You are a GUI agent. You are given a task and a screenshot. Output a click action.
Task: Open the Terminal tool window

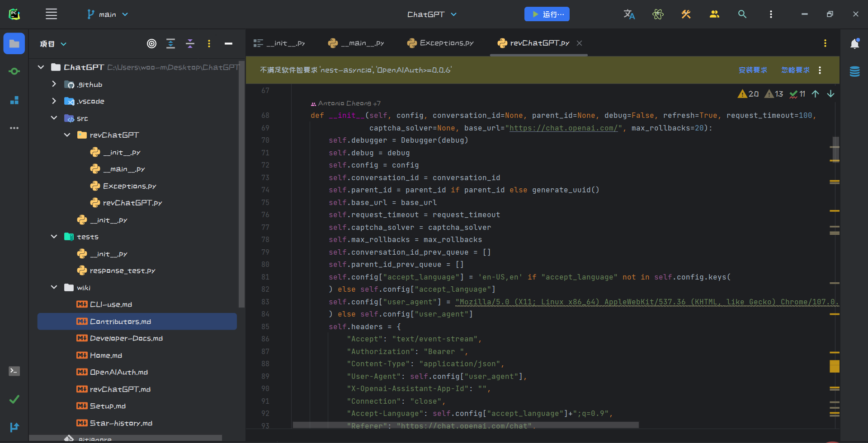(x=14, y=371)
